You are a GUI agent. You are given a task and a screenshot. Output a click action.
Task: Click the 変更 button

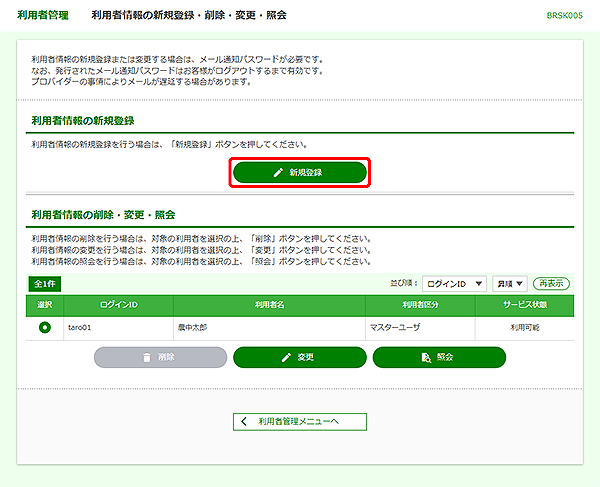(x=300, y=357)
